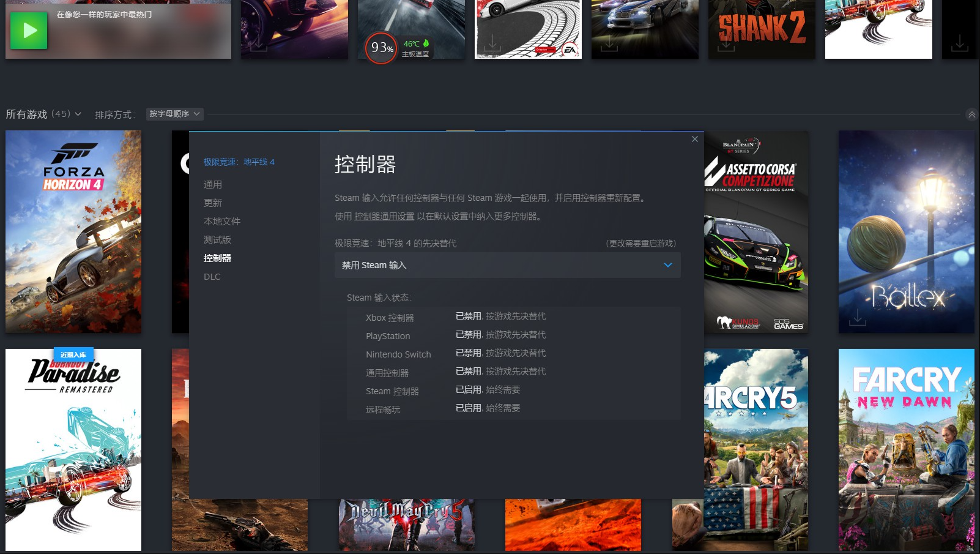Open the 按字母顺序 sort dropdown
980x554 pixels.
pos(175,114)
